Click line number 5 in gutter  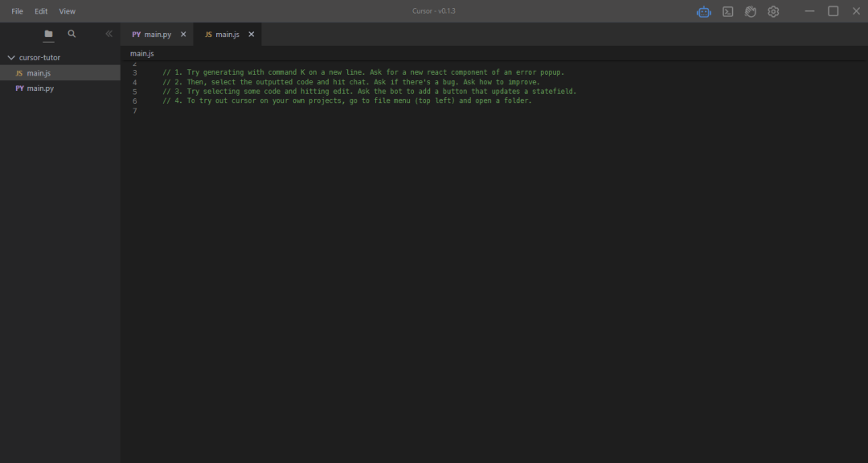134,92
